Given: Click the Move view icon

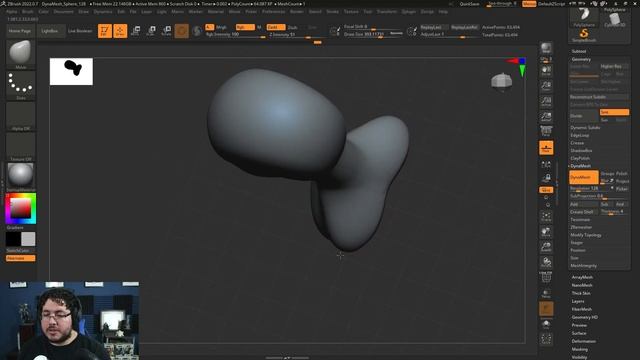Looking at the screenshot, I should 546,232.
